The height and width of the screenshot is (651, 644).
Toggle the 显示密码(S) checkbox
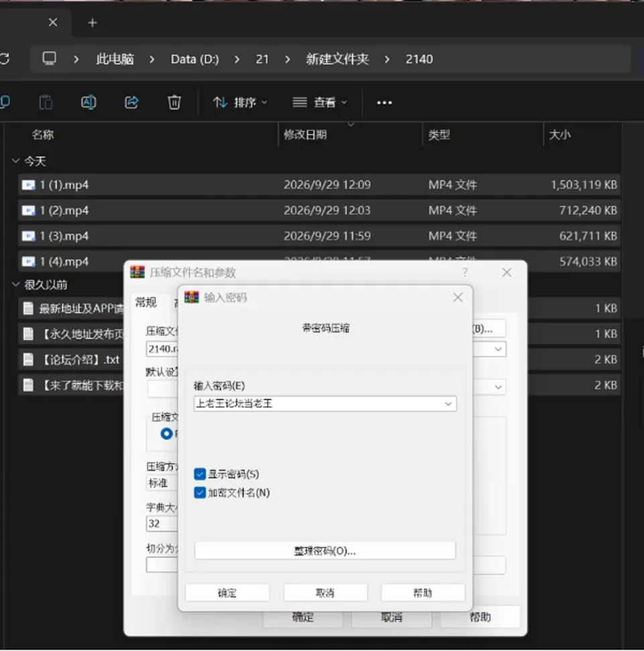point(200,474)
